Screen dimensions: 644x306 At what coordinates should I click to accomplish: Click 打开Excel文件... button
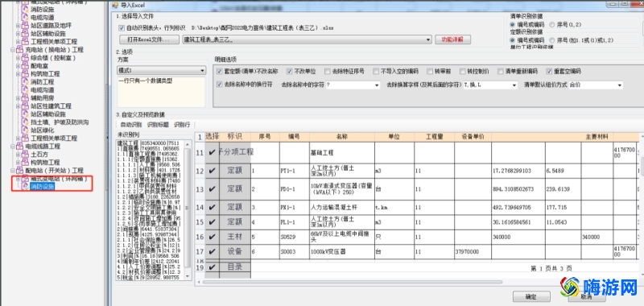tap(149, 39)
